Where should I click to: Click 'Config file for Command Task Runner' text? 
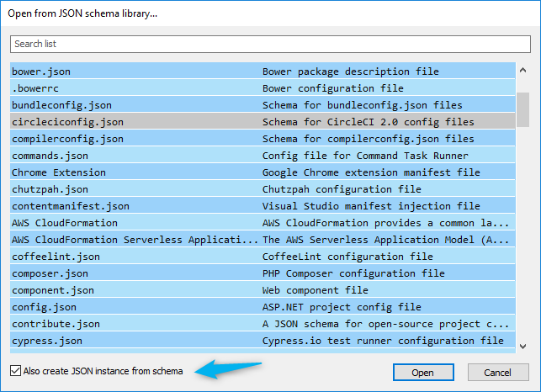(x=365, y=156)
